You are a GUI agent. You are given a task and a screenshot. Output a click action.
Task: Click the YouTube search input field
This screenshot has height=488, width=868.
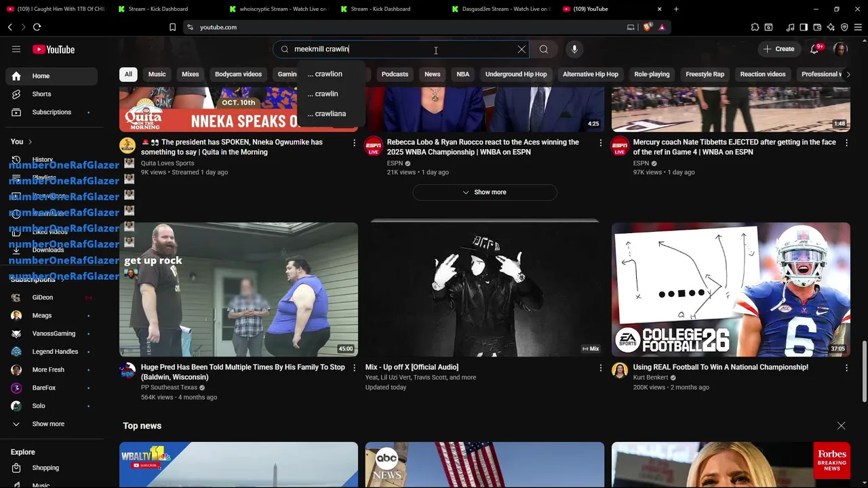[400, 49]
